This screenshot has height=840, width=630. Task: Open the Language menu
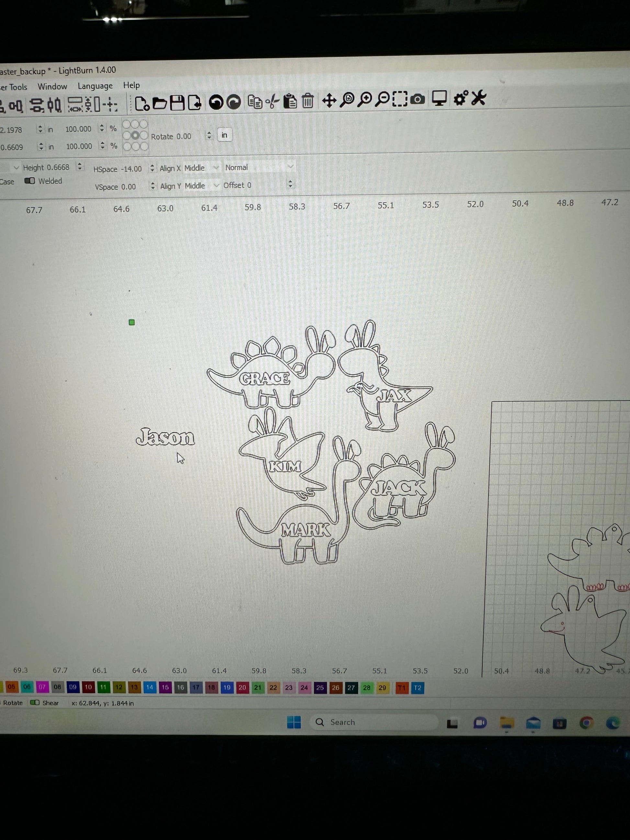(x=95, y=86)
